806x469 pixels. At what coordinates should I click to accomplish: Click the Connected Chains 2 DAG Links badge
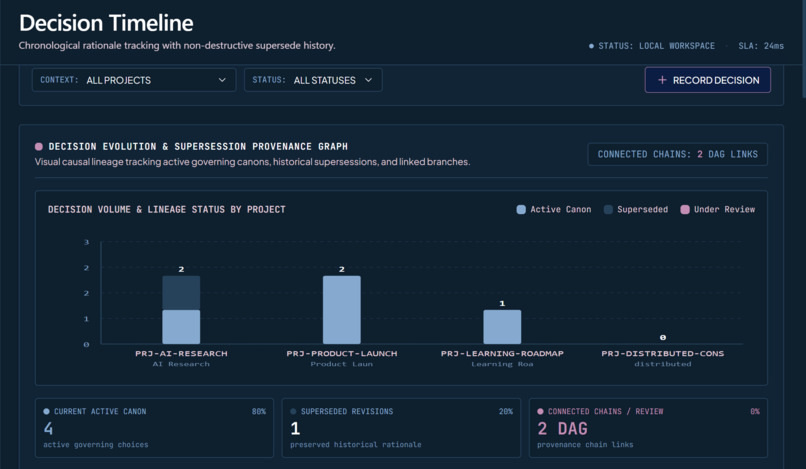pos(677,154)
